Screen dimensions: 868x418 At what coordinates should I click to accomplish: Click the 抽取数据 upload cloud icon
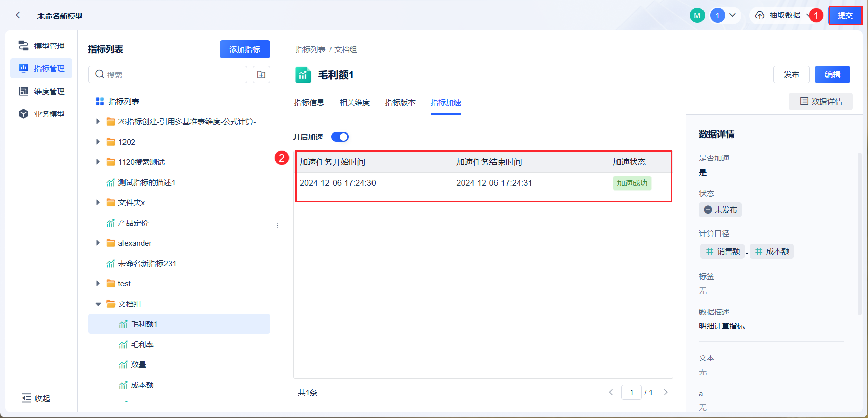(760, 15)
